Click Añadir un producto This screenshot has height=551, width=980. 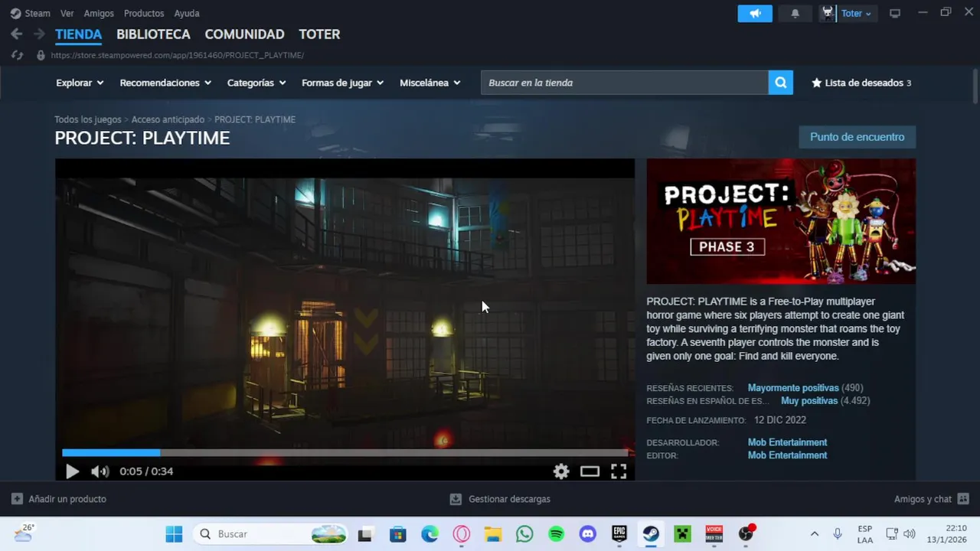coord(67,499)
